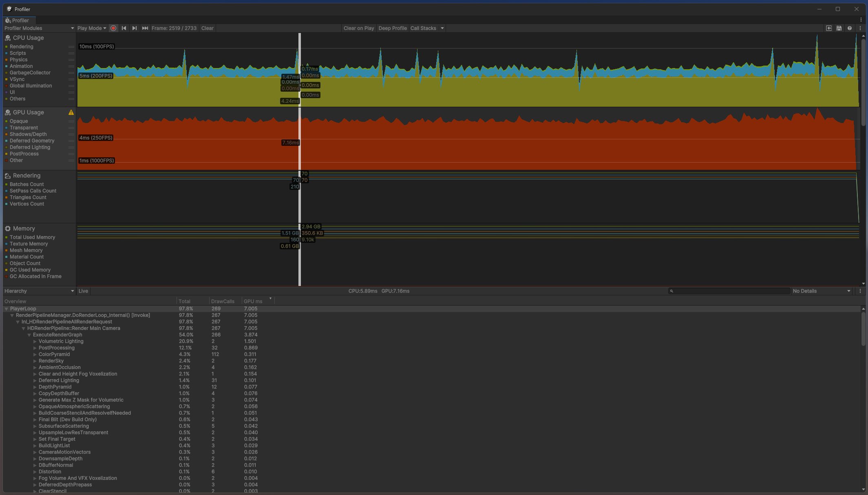Open the Call Stacks options arrow

pyautogui.click(x=442, y=28)
